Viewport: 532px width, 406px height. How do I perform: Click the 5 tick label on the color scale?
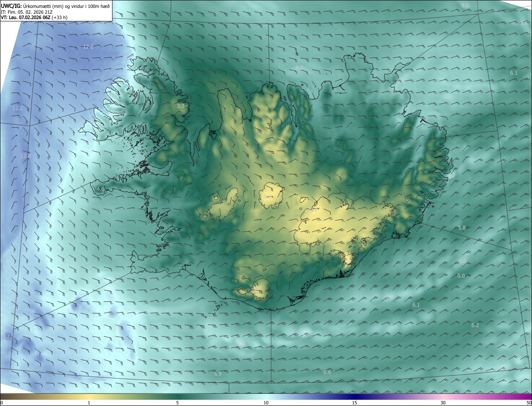click(x=177, y=403)
